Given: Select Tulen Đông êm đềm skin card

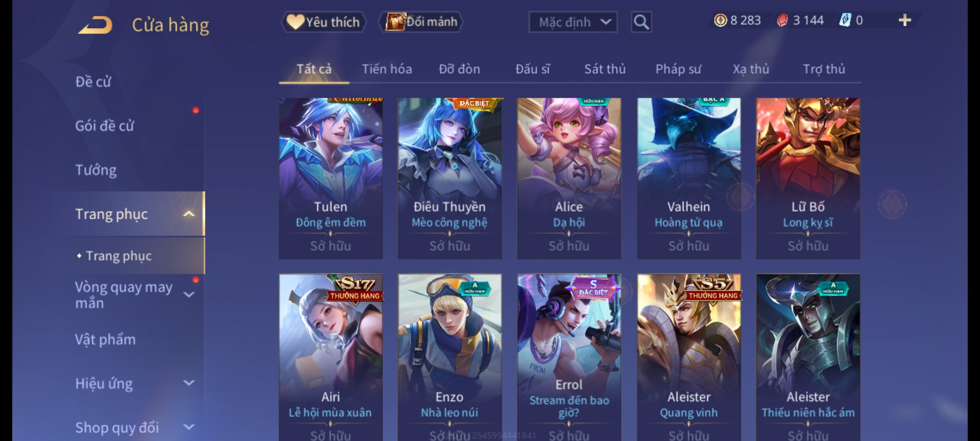Looking at the screenshot, I should 331,178.
